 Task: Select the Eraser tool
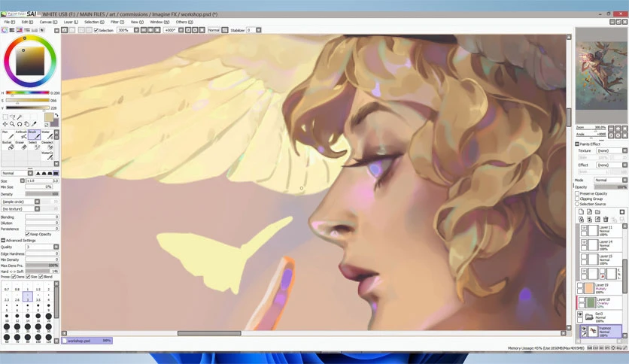pos(21,145)
